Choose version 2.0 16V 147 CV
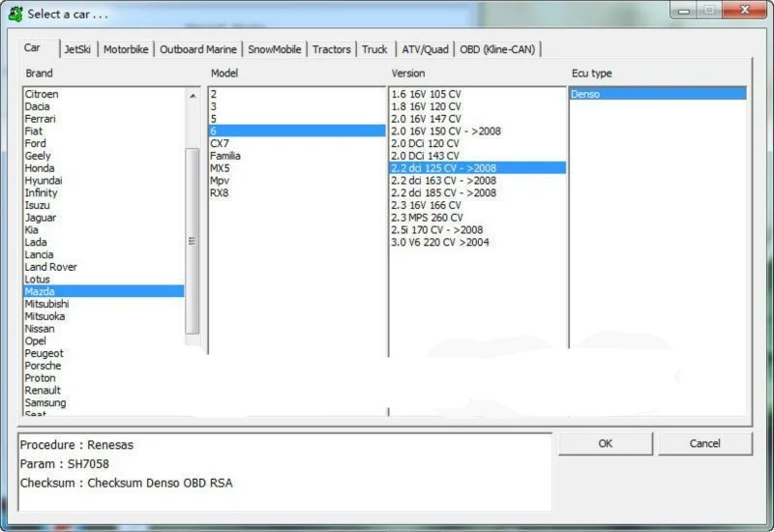The height and width of the screenshot is (532, 774). coord(478,118)
